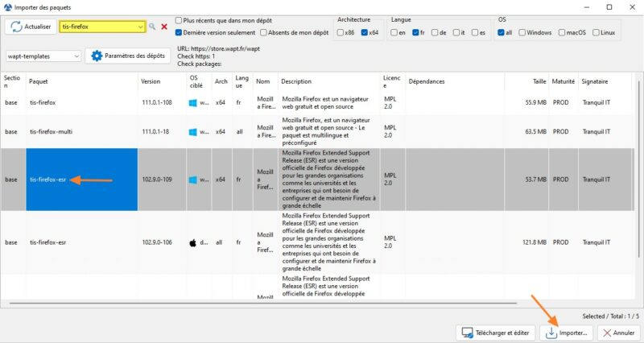This screenshot has height=343, width=644.
Task: Click the Actualiser refresh button
Action: (x=31, y=27)
